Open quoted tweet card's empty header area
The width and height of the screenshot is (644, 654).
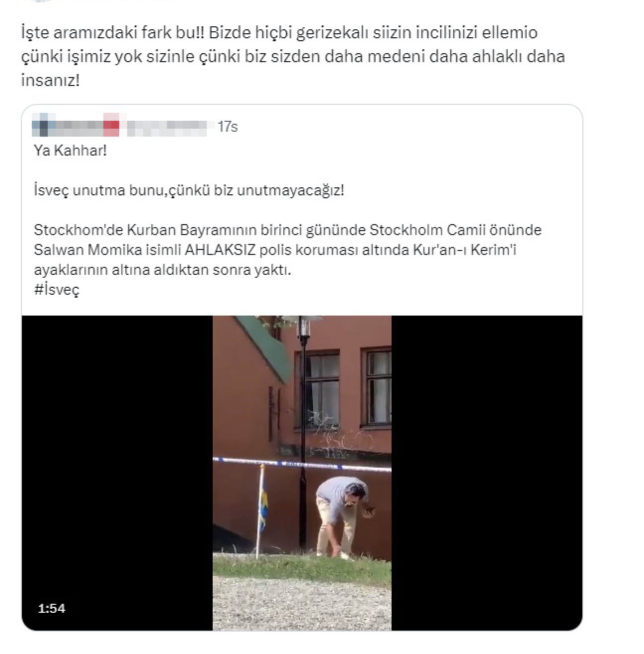tap(407, 126)
